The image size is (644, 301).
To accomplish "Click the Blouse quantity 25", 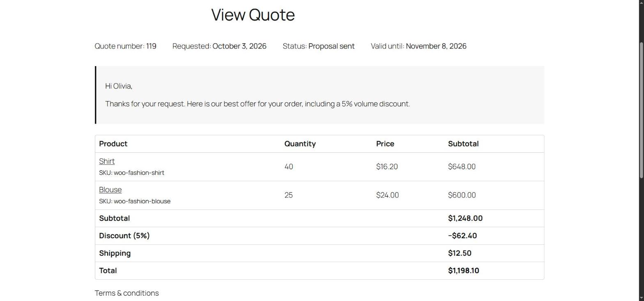I will [x=289, y=195].
